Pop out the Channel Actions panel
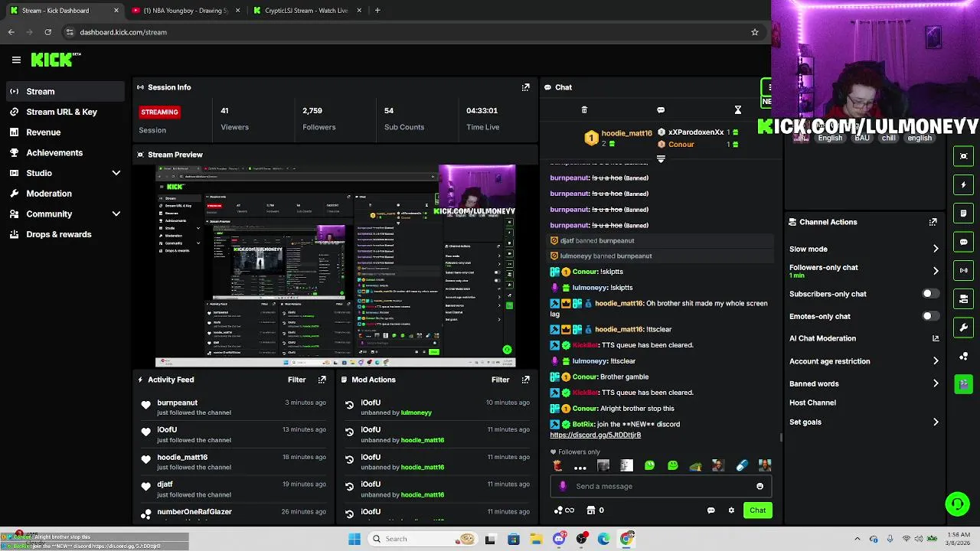This screenshot has height=551, width=980. (933, 222)
